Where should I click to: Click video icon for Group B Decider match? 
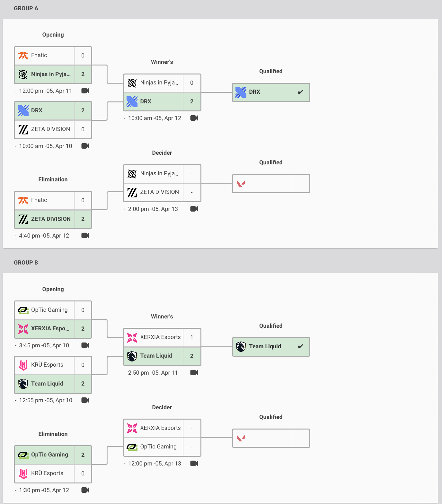(x=194, y=464)
